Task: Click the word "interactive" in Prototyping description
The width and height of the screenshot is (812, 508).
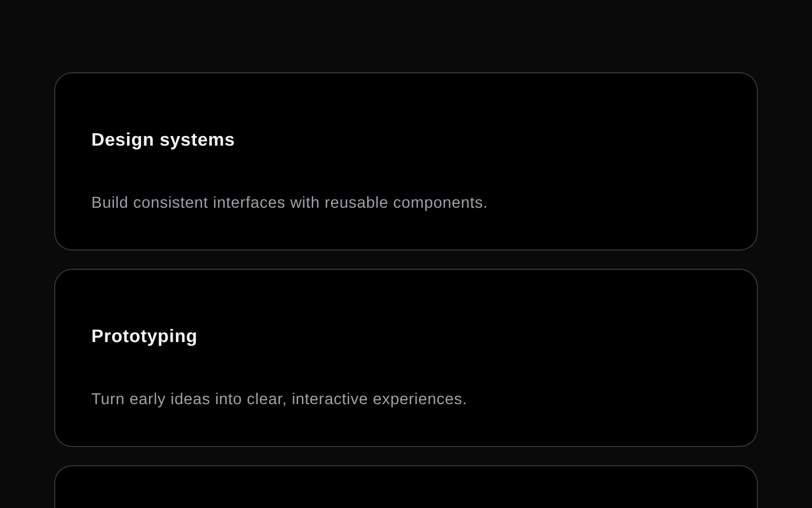Action: (330, 398)
